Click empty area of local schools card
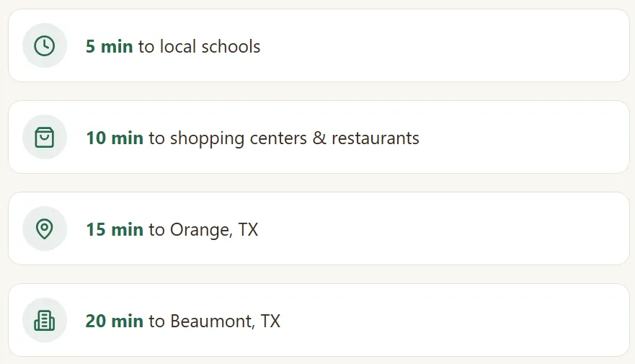Viewport: 635px width, 364px height. coord(445,45)
